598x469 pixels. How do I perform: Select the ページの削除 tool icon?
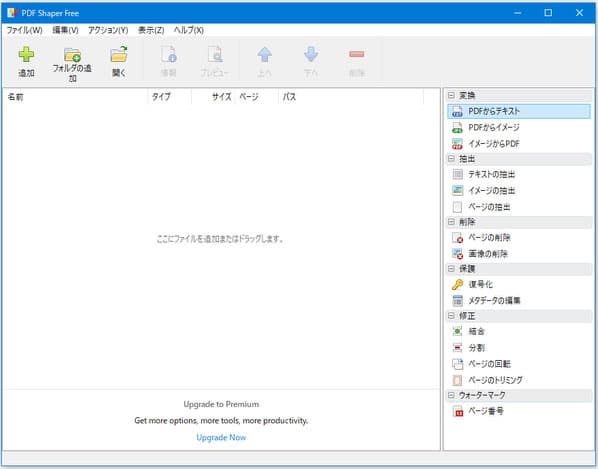[x=457, y=238]
